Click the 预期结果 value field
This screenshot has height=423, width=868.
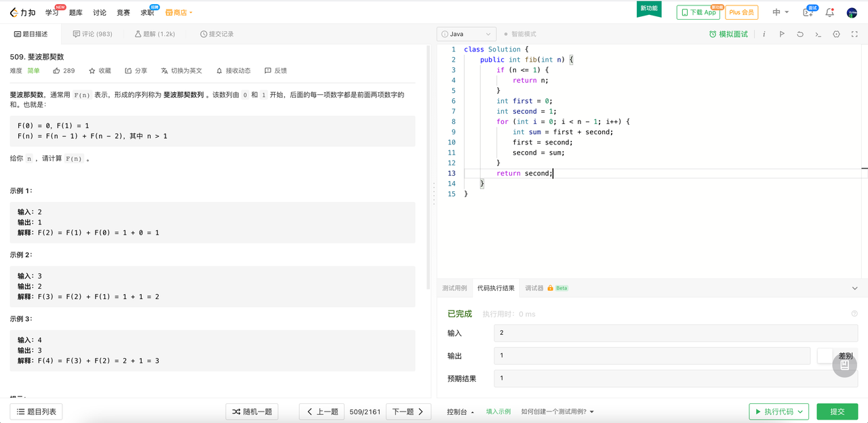coord(675,378)
